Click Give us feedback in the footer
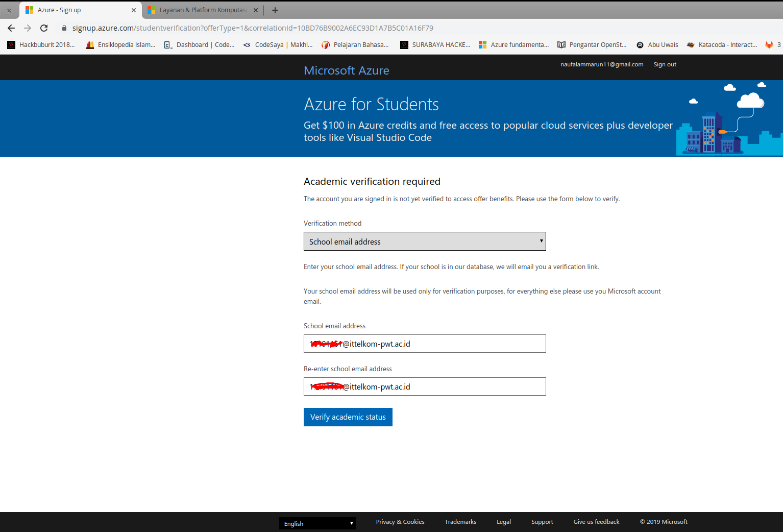The image size is (783, 532). pyautogui.click(x=596, y=522)
